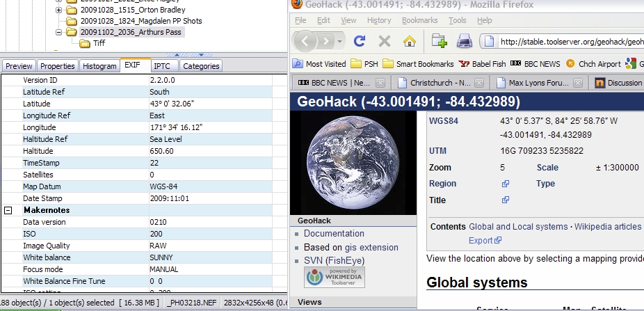Jump to Wikipedia articles section
This screenshot has height=311, width=644.
(608, 227)
